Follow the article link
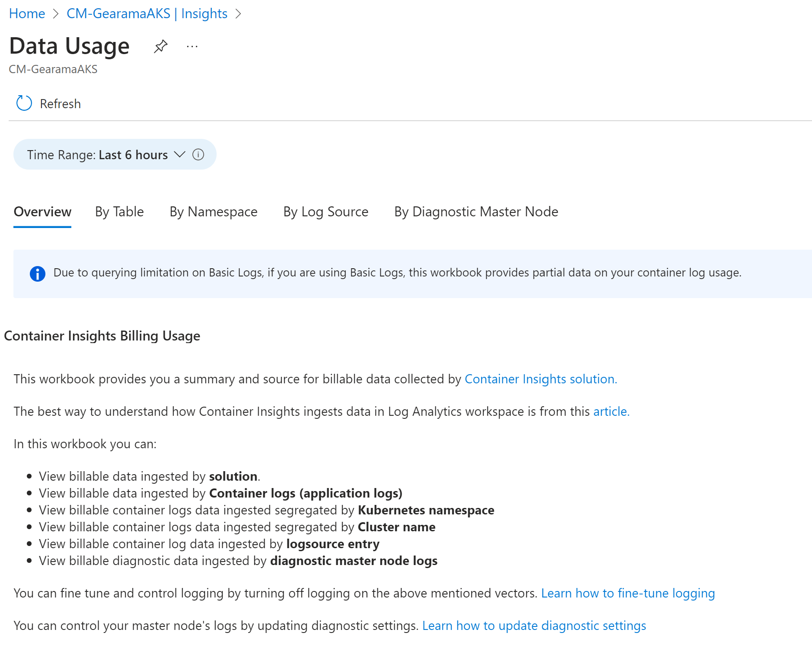This screenshot has height=652, width=812. click(x=611, y=411)
